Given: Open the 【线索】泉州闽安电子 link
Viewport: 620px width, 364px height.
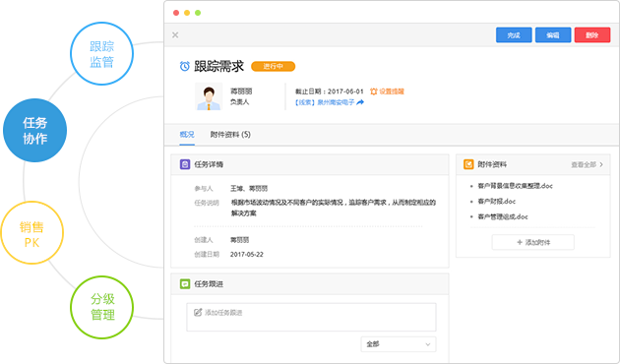Looking at the screenshot, I should tap(324, 102).
